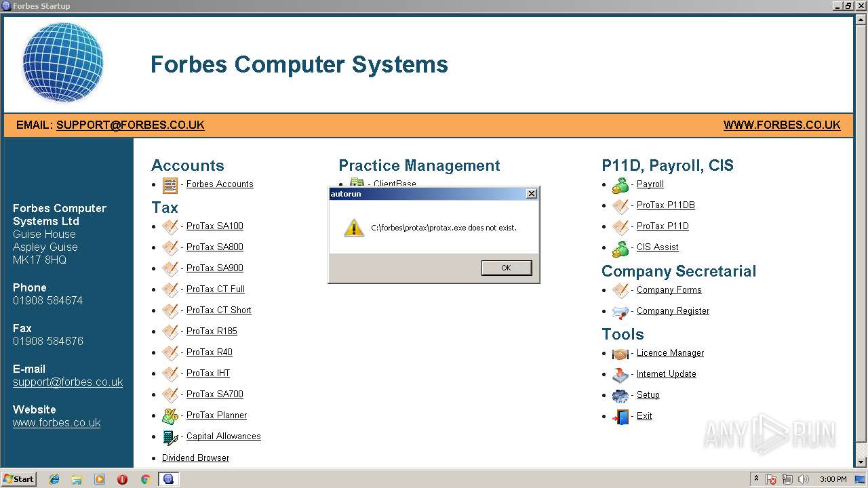Click the ProTax SA100 icon
This screenshot has height=488, width=868.
pos(170,227)
